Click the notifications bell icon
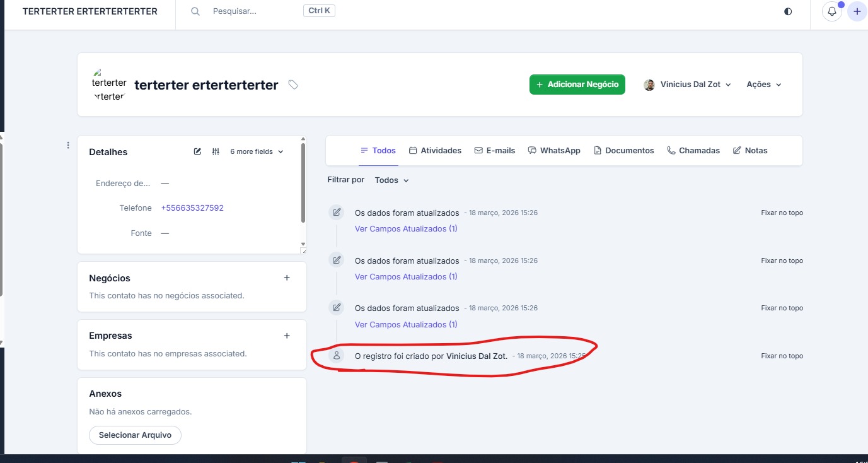Screen dimensions: 868x463 pyautogui.click(x=831, y=11)
